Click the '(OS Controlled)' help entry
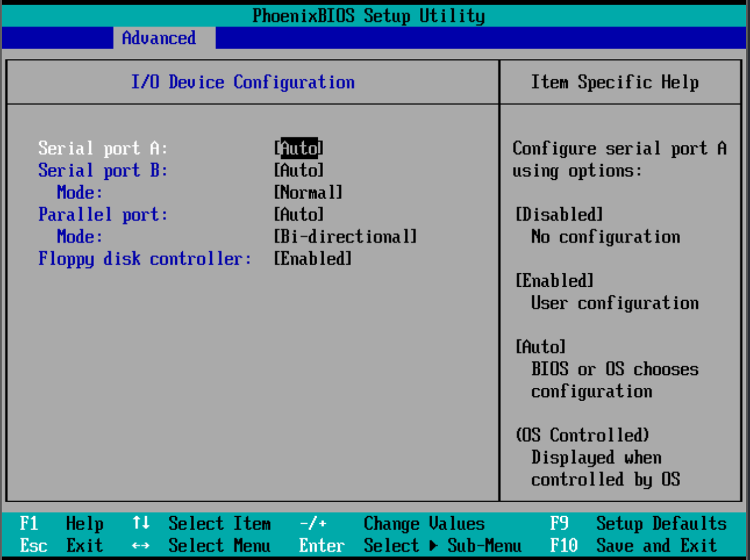 click(x=582, y=435)
